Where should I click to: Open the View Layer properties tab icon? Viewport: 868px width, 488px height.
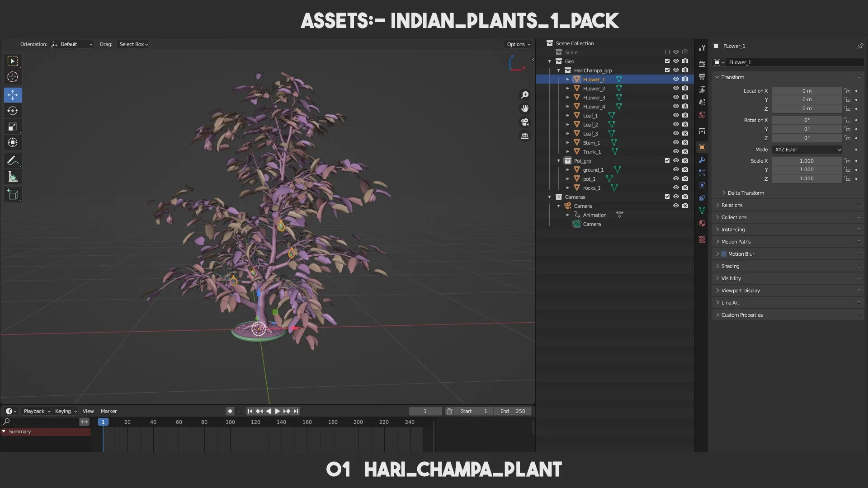(702, 89)
